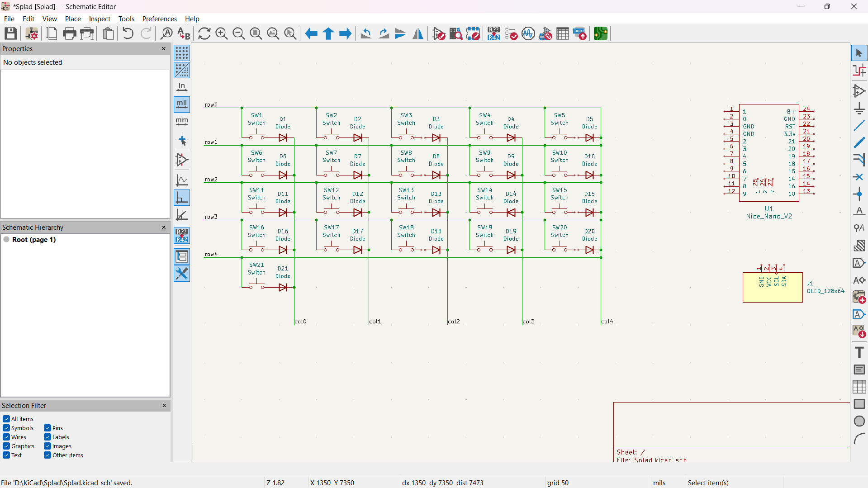Viewport: 868px width, 488px height.
Task: Uncheck Wires in the Selection Filter
Action: click(x=7, y=437)
